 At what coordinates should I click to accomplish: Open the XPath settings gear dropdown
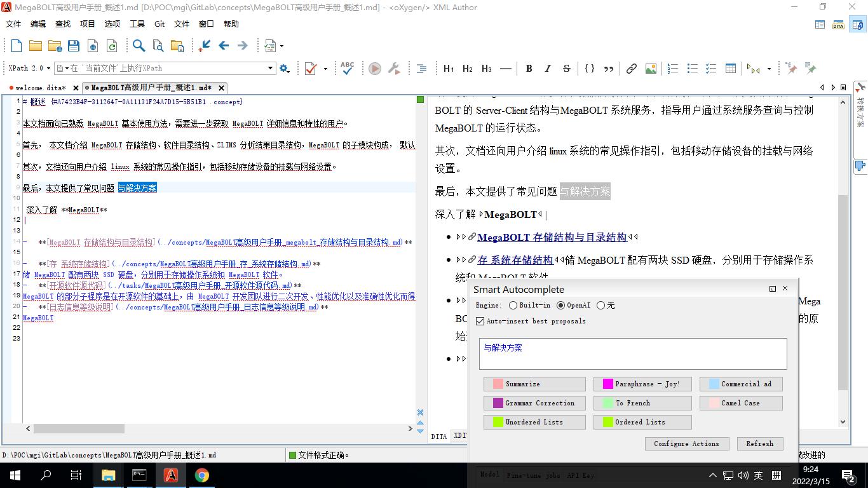(x=285, y=68)
